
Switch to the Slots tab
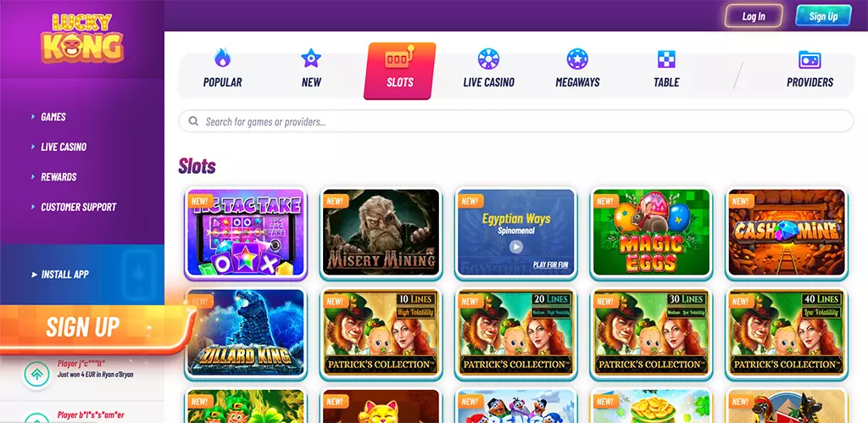click(400, 71)
